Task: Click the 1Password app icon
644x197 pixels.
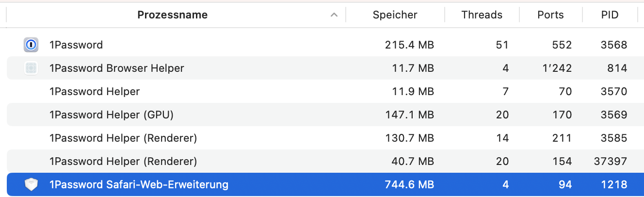Action: [31, 45]
